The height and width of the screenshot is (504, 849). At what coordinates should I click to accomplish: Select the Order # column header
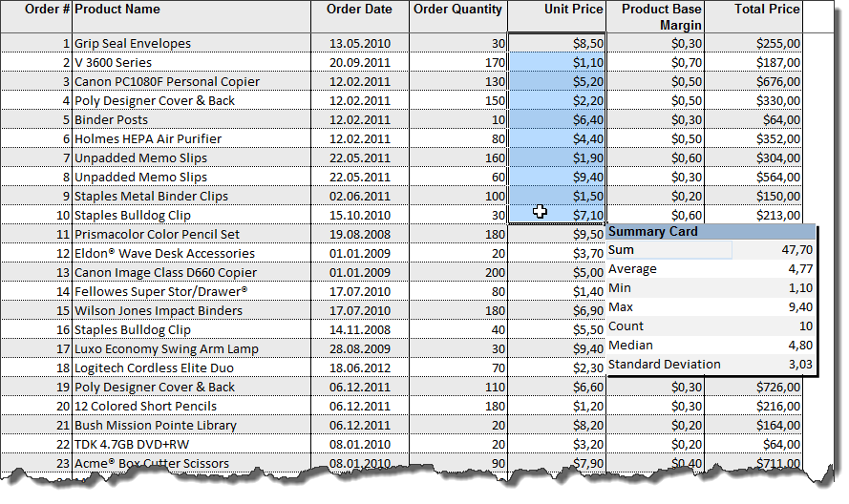36,16
